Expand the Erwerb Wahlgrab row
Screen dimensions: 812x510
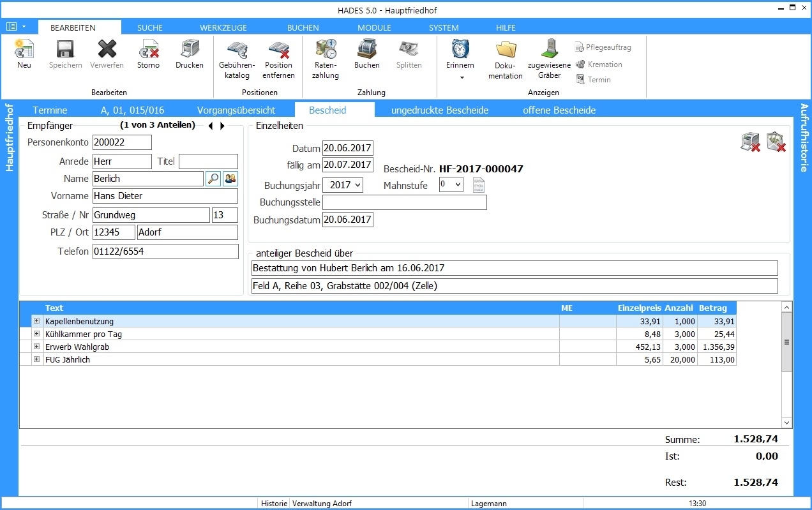36,347
